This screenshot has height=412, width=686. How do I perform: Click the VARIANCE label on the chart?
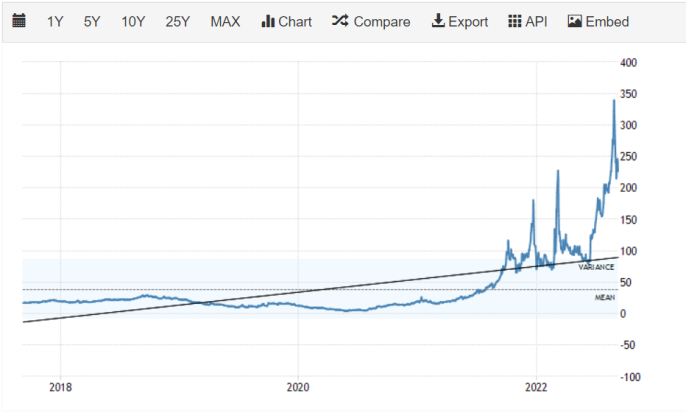595,266
